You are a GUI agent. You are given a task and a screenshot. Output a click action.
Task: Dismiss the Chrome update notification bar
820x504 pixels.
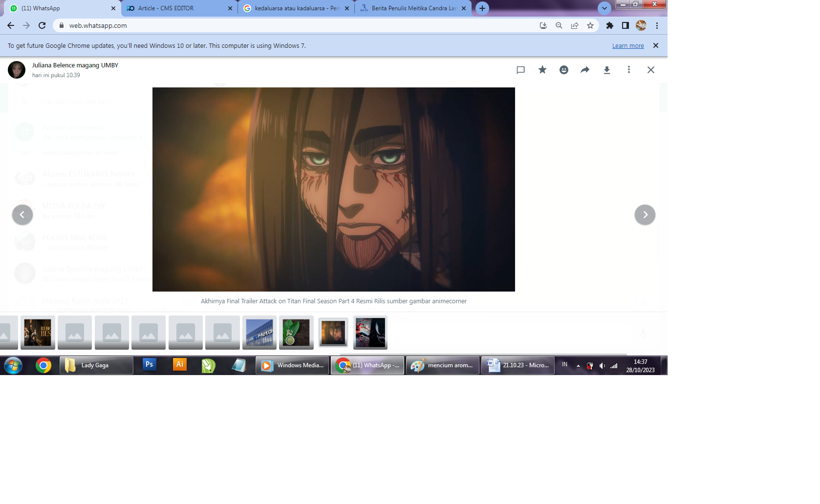tap(656, 45)
